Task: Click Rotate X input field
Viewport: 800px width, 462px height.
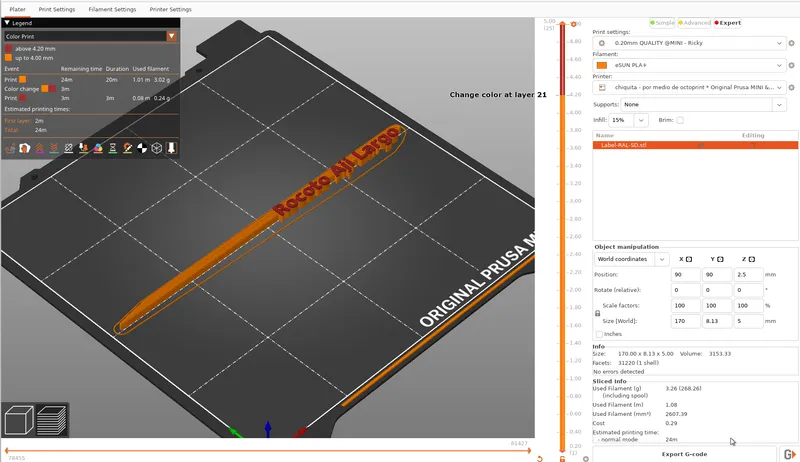Action: (x=685, y=290)
